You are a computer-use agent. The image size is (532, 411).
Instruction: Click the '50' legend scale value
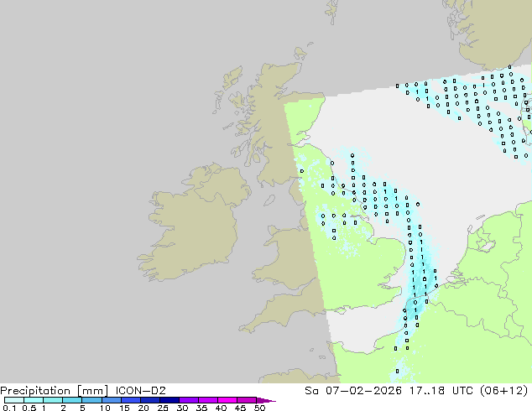click(259, 408)
